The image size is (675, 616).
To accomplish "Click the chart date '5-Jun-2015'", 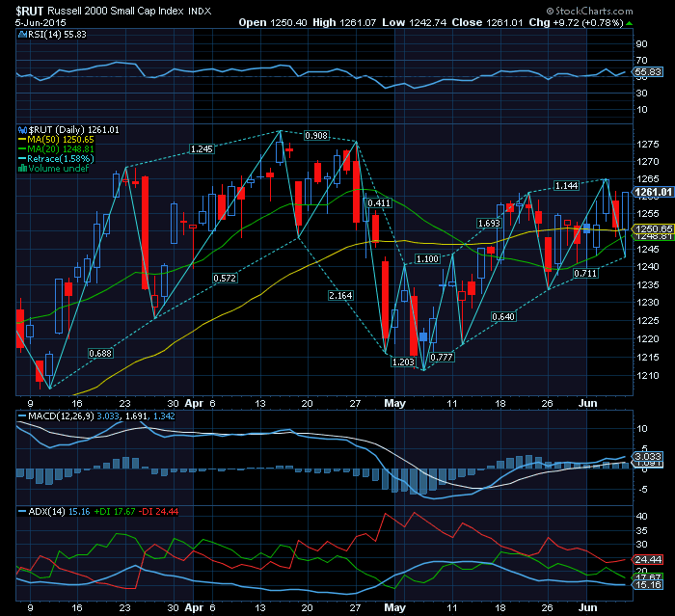I will point(40,23).
